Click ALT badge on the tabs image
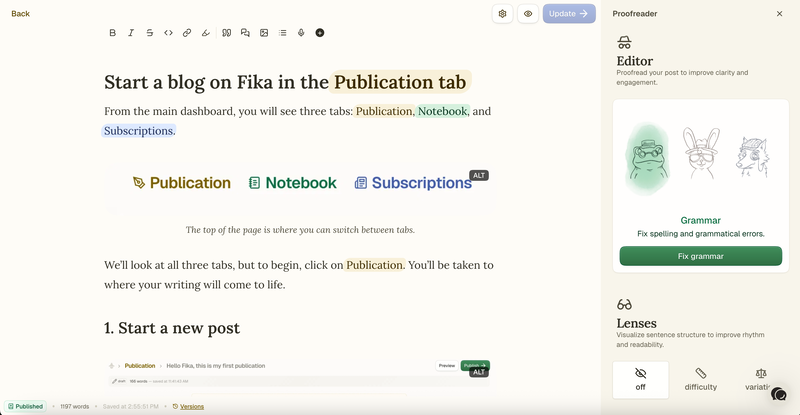Image resolution: width=800 pixels, height=415 pixels. pyautogui.click(x=479, y=176)
